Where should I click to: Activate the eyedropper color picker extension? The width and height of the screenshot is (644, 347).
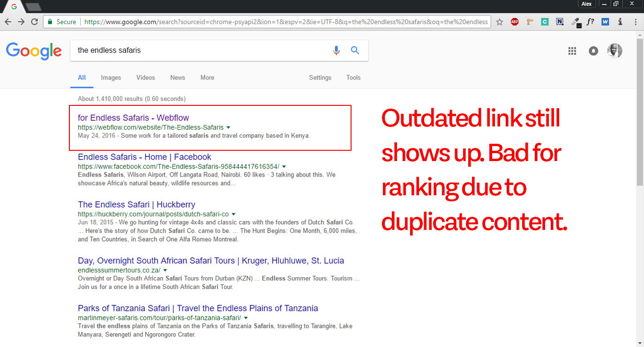point(576,22)
